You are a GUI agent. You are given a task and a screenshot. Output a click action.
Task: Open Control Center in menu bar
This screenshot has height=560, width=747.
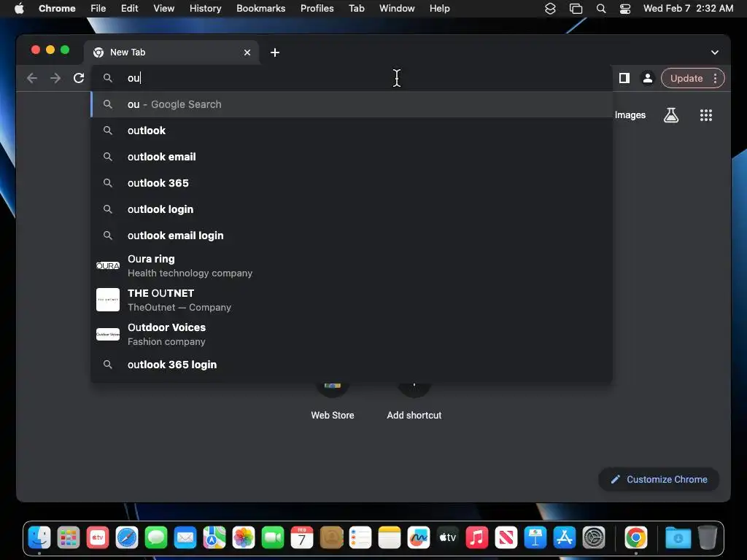click(x=625, y=9)
